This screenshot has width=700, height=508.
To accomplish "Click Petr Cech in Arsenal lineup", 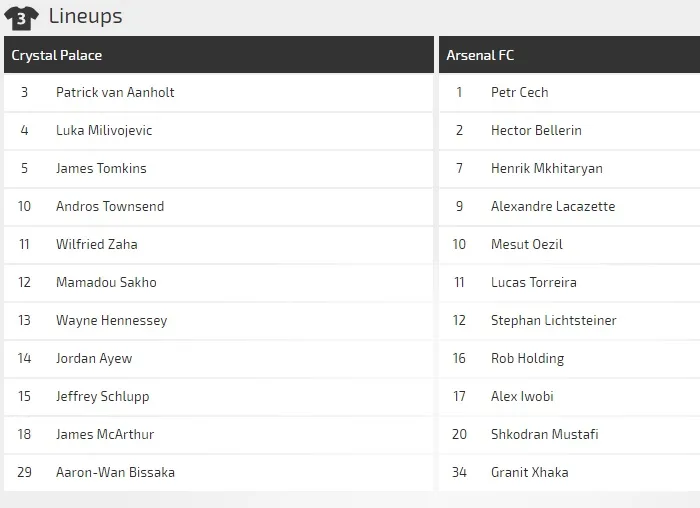I will point(519,92).
